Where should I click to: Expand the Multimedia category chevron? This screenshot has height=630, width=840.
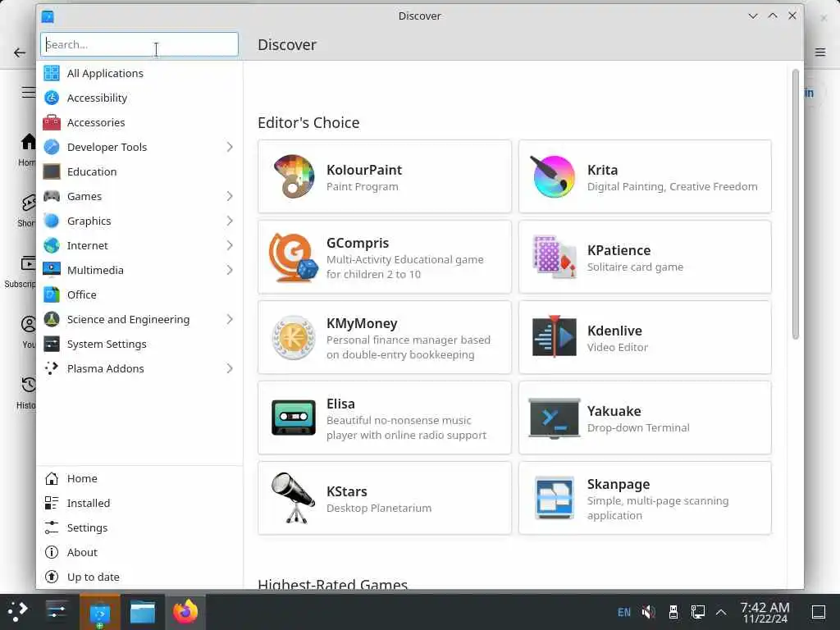[230, 270]
